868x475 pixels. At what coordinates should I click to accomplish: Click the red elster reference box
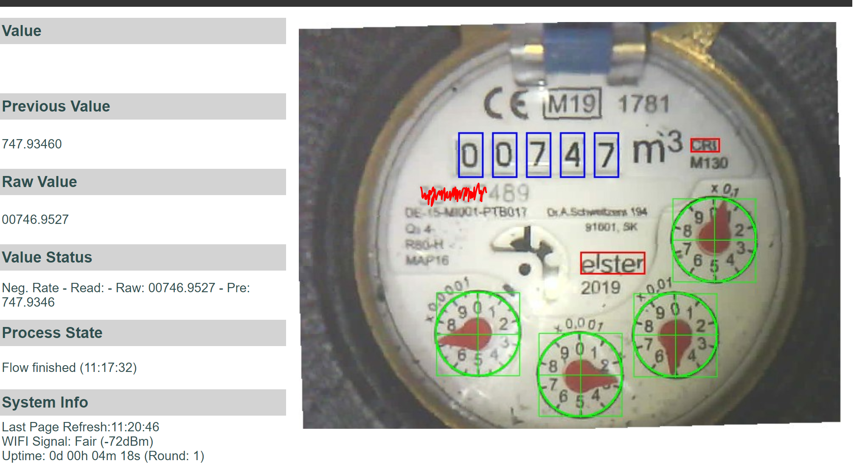[613, 263]
